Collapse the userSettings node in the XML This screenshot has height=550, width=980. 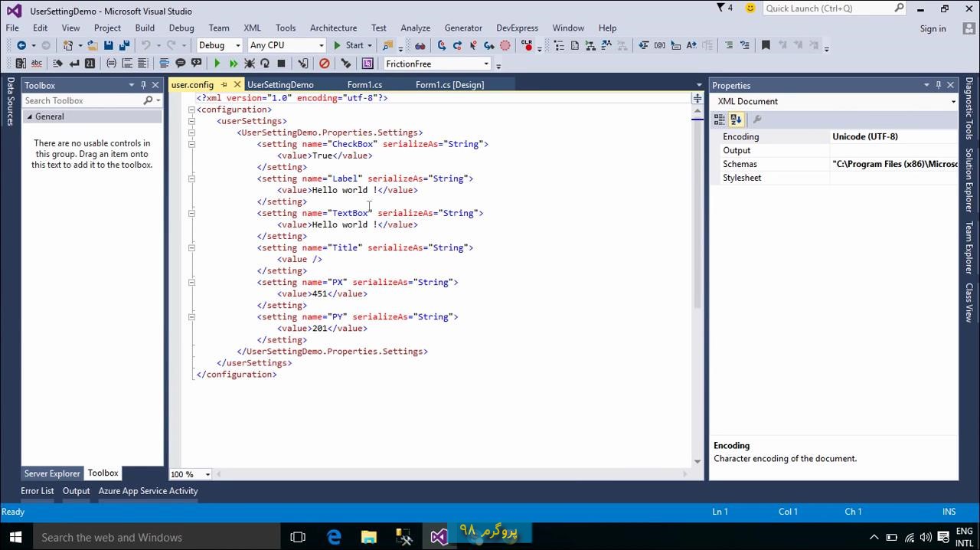(191, 121)
